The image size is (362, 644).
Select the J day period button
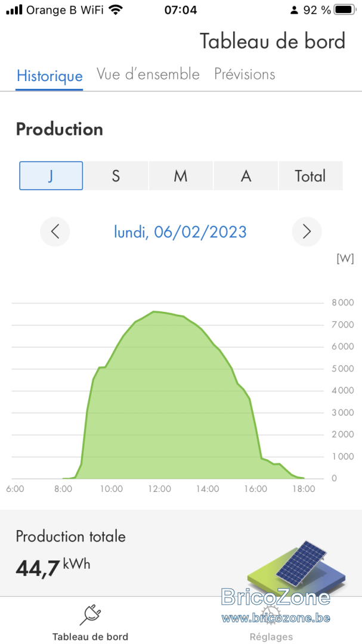coord(51,176)
